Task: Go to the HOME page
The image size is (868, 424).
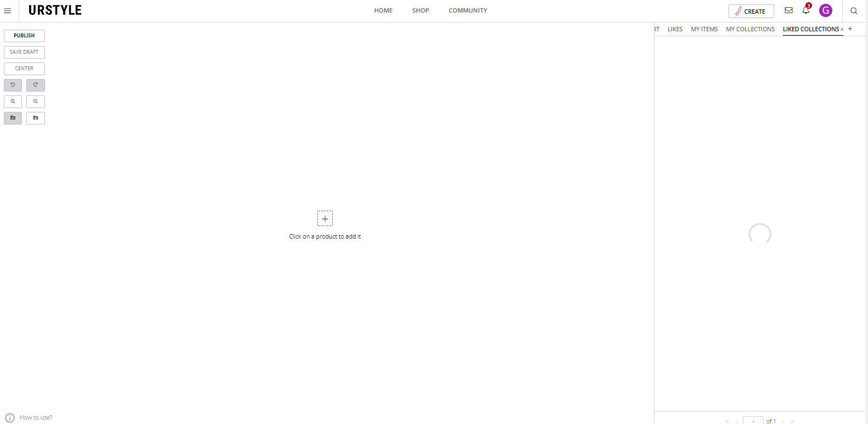Action: tap(383, 10)
